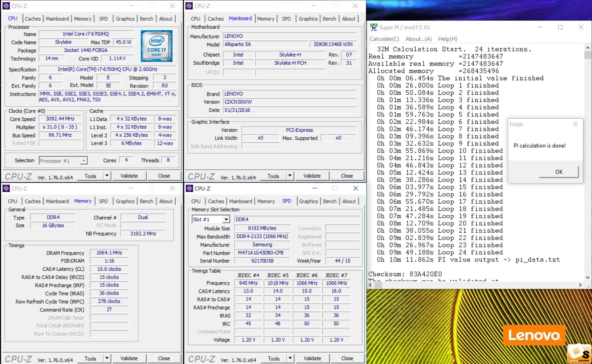Close the Finish dialog with X

(575, 124)
